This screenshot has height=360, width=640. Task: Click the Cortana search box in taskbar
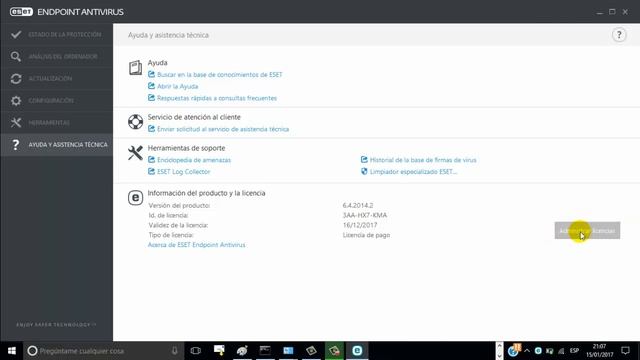coord(104,351)
